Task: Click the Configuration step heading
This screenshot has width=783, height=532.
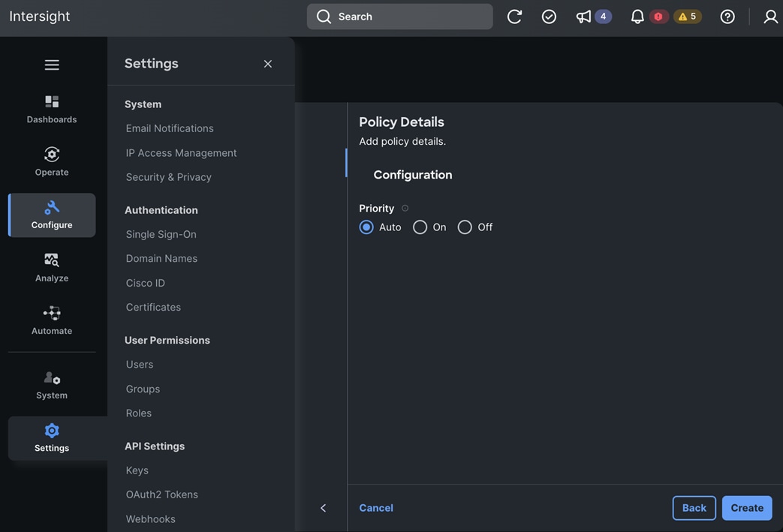Action: pyautogui.click(x=412, y=175)
